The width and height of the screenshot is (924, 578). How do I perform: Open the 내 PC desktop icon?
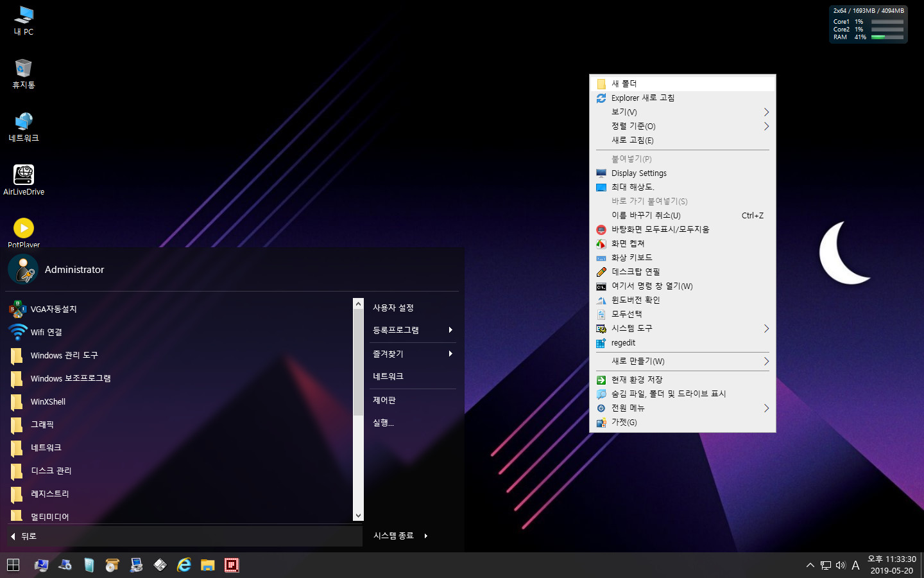click(x=24, y=21)
